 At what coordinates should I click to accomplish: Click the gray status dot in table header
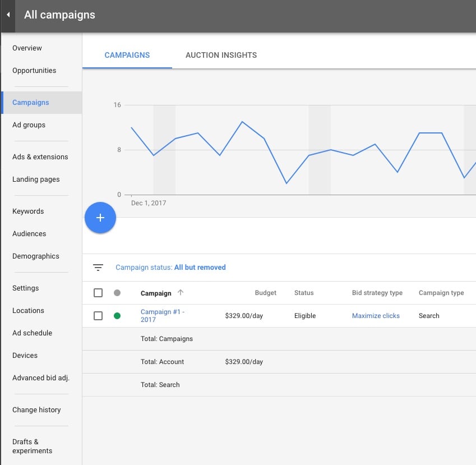point(117,293)
